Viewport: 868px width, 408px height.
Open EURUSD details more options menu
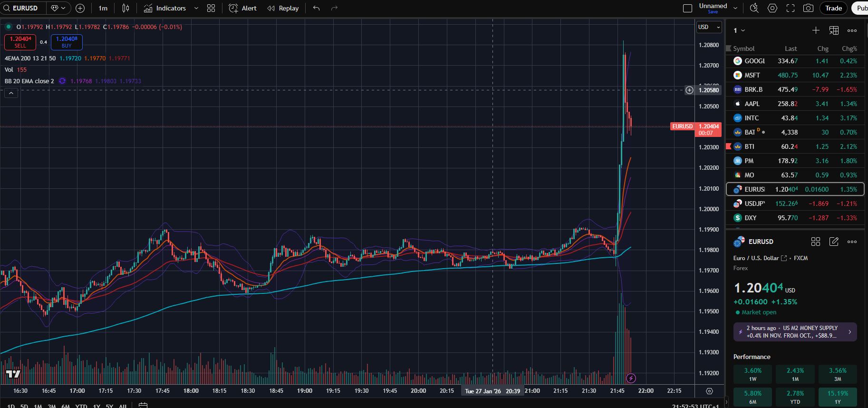[852, 242]
